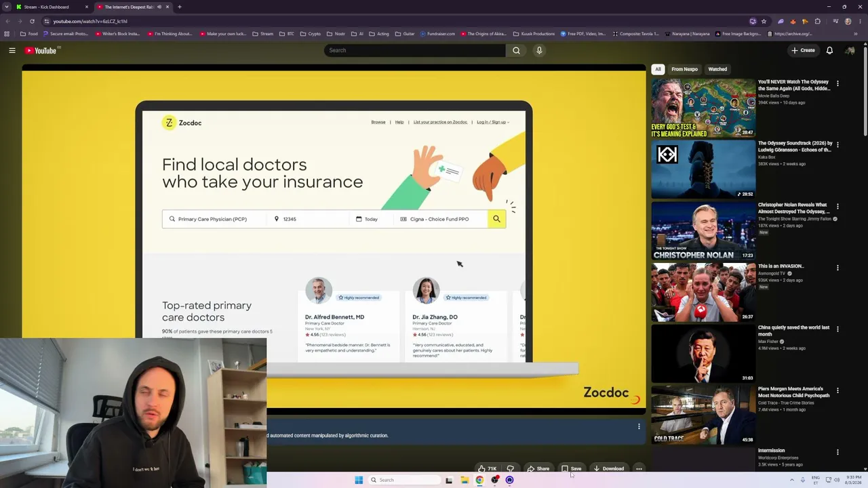This screenshot has width=868, height=488.
Task: Open options for This is an INVASION video
Action: pyautogui.click(x=837, y=268)
